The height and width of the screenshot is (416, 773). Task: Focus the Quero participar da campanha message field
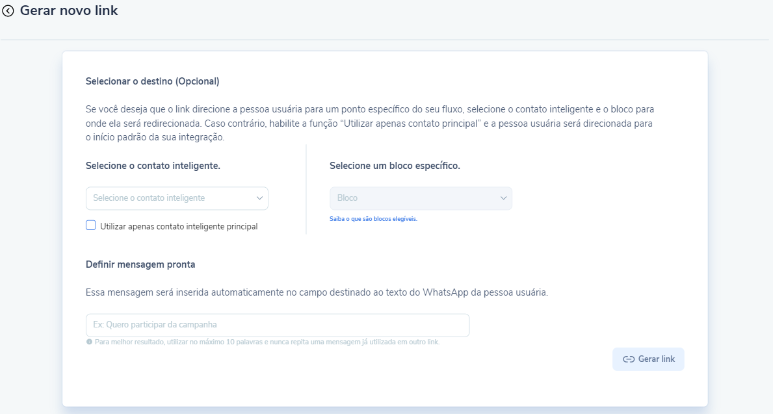(277, 325)
